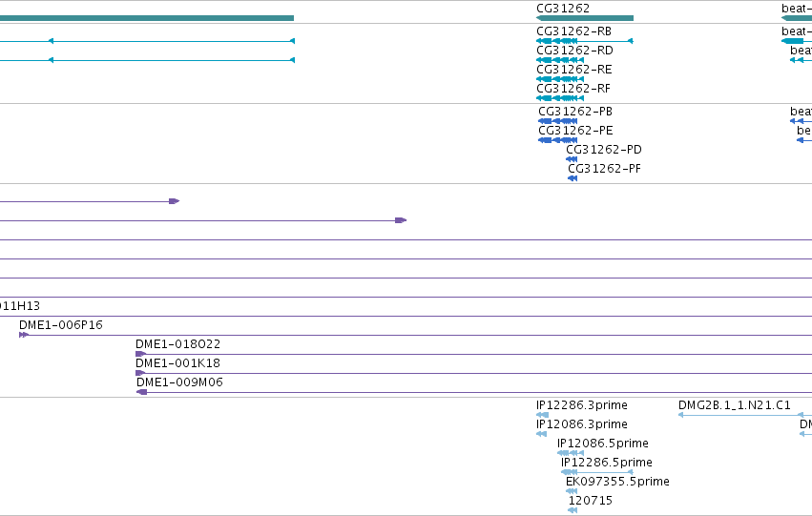812x516 pixels.
Task: Select transcript CG31262-RB glyph
Action: click(x=585, y=41)
